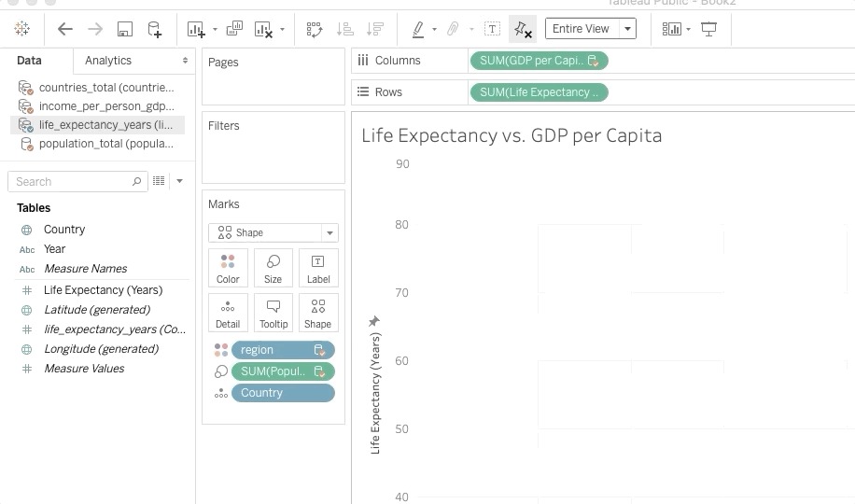855x504 pixels.
Task: Click the SUM(Life Expectancy) Rows pill
Action: pyautogui.click(x=539, y=92)
